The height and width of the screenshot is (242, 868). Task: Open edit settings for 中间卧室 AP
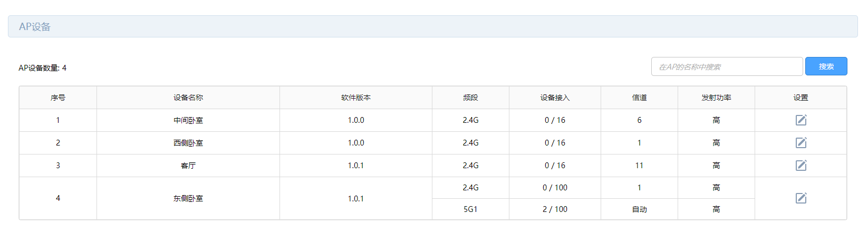tap(801, 120)
